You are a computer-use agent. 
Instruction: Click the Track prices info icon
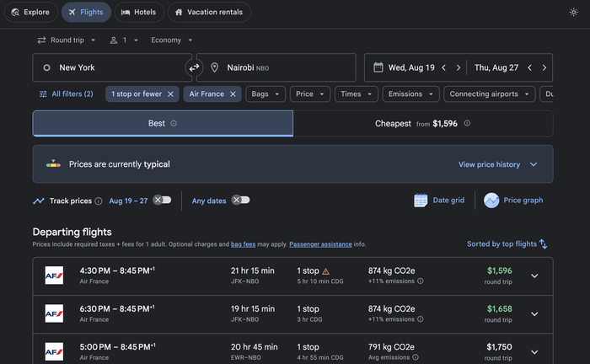pos(99,201)
